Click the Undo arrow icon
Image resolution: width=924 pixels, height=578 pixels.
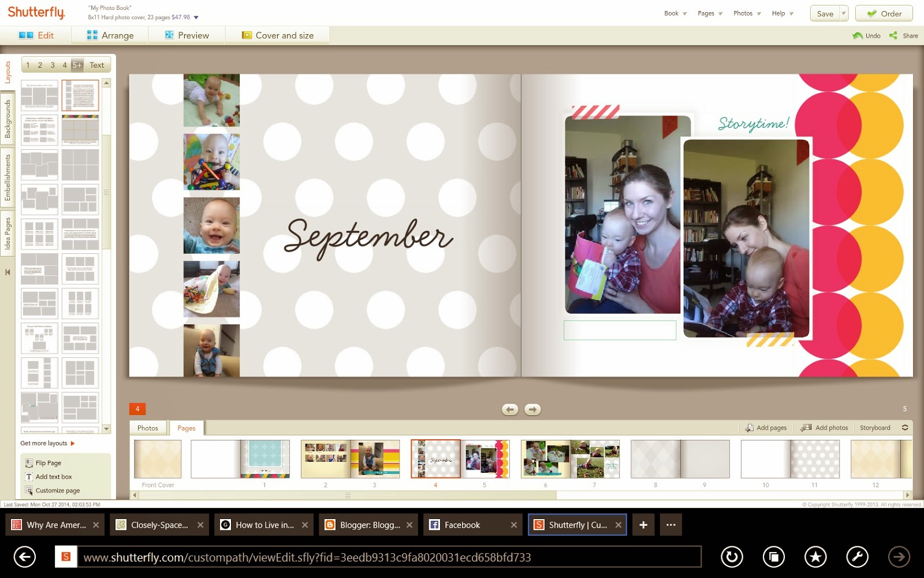click(x=858, y=36)
